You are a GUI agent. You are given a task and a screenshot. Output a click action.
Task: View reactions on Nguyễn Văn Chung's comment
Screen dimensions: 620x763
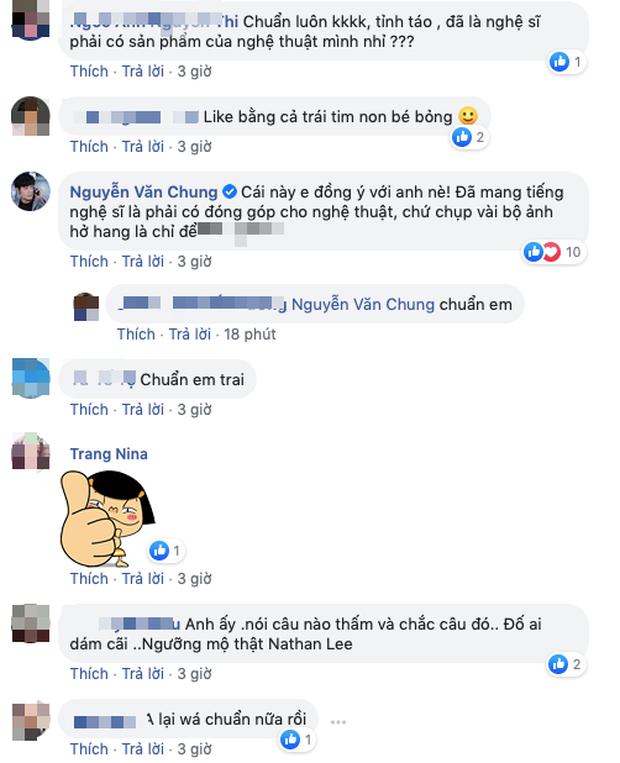(x=552, y=252)
